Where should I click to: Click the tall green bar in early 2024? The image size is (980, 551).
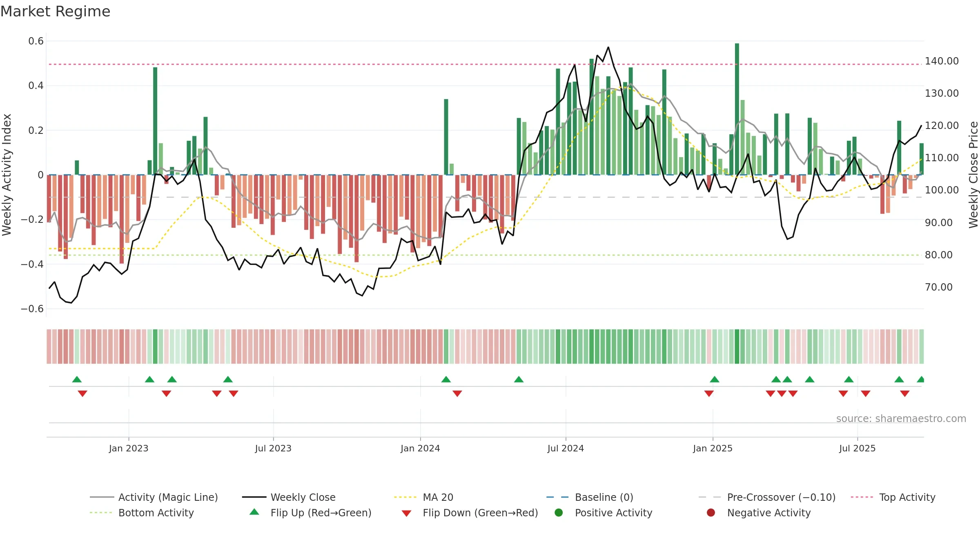pyautogui.click(x=446, y=137)
